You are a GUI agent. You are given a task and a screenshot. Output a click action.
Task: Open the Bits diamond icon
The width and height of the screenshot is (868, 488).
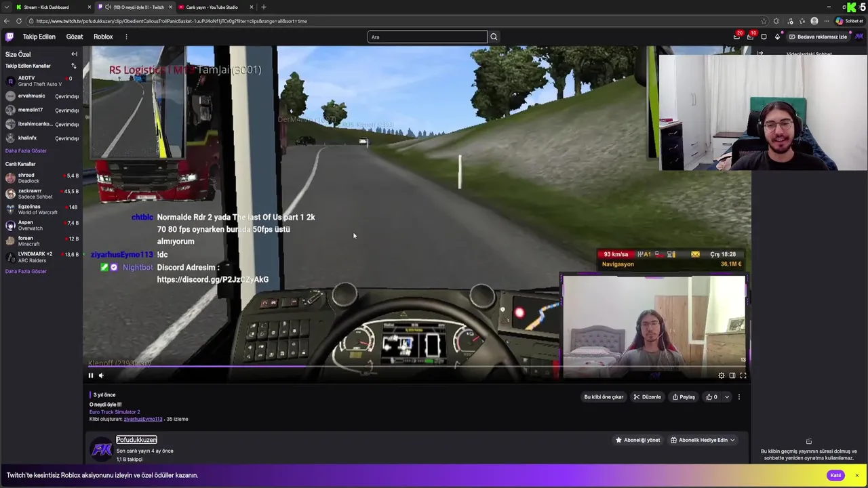click(777, 37)
